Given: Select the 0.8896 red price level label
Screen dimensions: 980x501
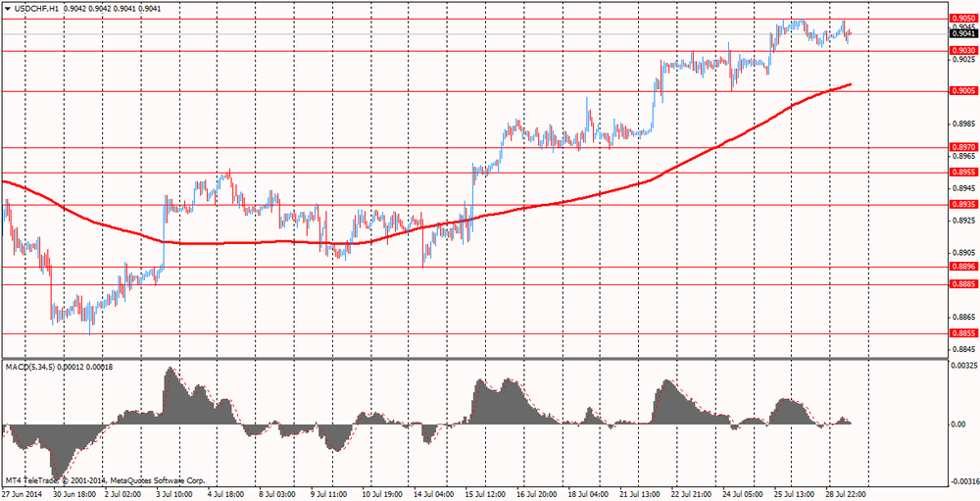Looking at the screenshot, I should tap(962, 267).
